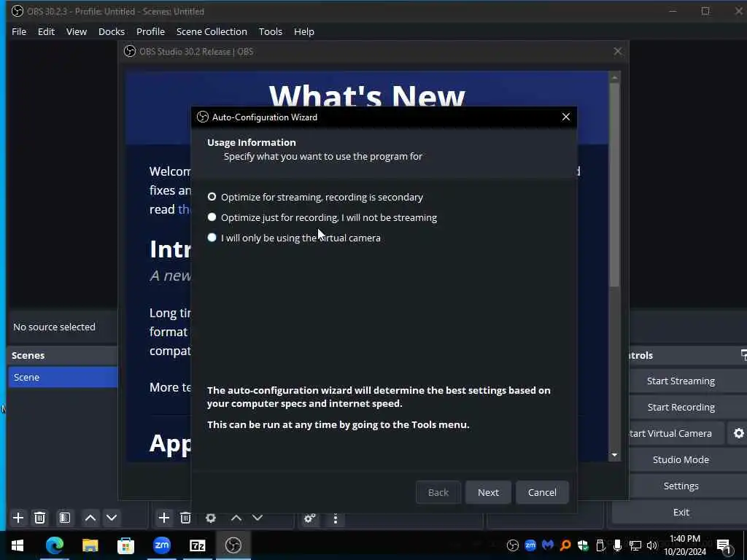
Task: Click scrollbar up arrow in What's New
Action: pyautogui.click(x=614, y=77)
